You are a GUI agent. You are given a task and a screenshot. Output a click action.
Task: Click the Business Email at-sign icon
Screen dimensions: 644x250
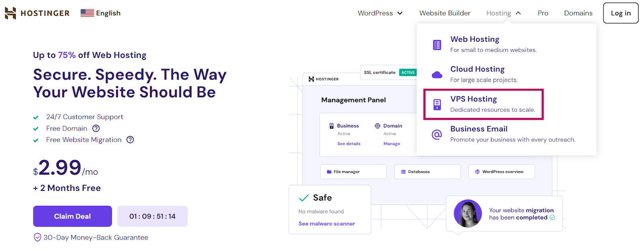pyautogui.click(x=437, y=134)
